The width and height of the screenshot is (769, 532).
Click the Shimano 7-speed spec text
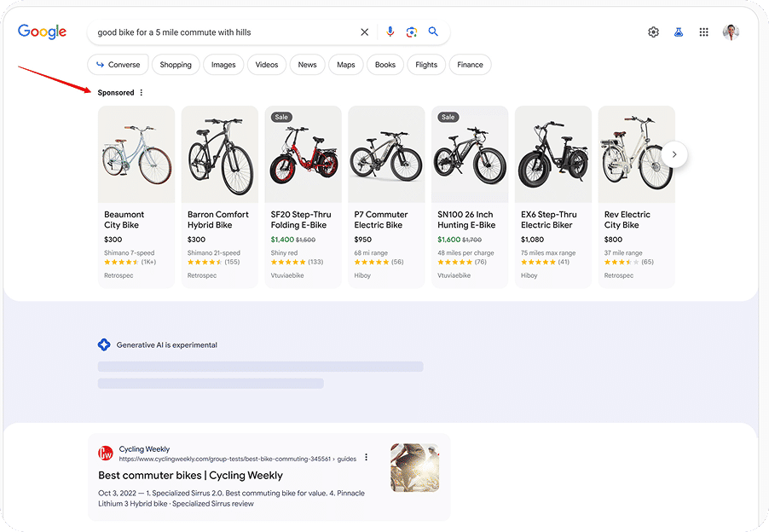click(x=129, y=253)
